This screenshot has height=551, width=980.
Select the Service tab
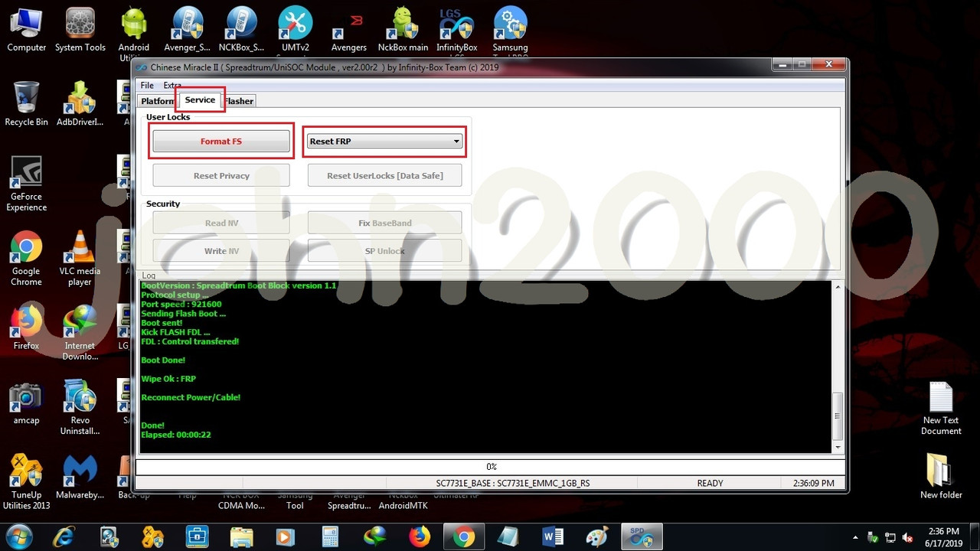200,100
